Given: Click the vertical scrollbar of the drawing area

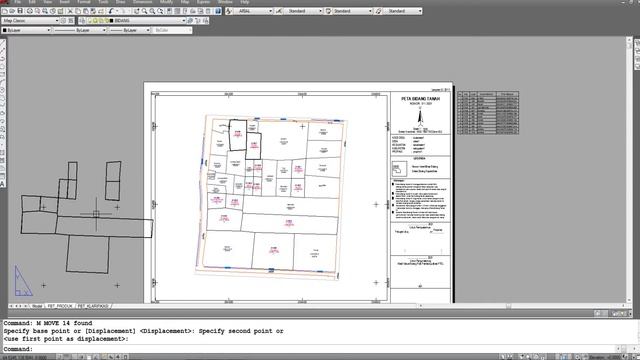Looking at the screenshot, I should pos(629,170).
